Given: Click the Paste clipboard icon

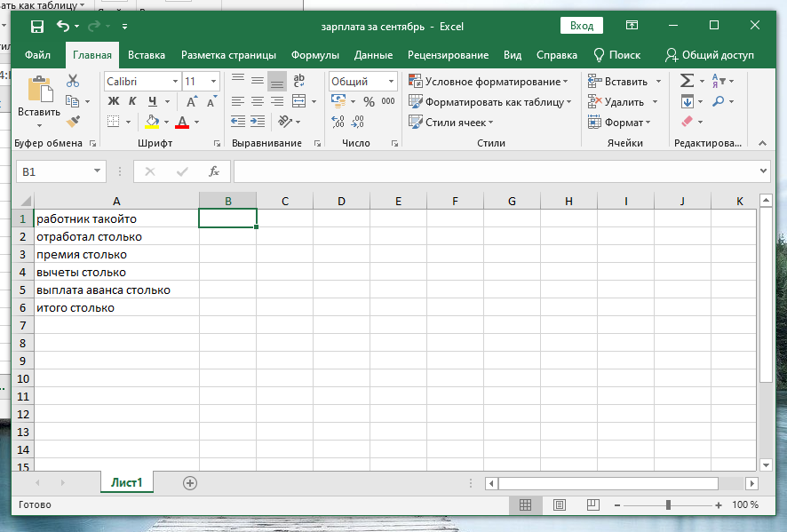Looking at the screenshot, I should pos(40,90).
